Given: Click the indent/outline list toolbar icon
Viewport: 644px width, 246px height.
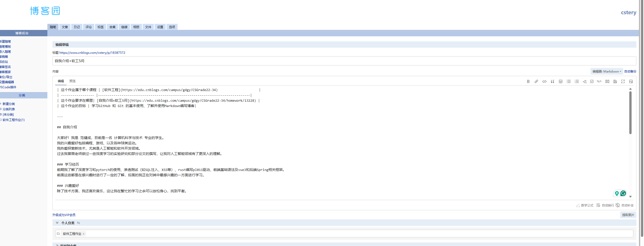Looking at the screenshot, I should (x=584, y=81).
